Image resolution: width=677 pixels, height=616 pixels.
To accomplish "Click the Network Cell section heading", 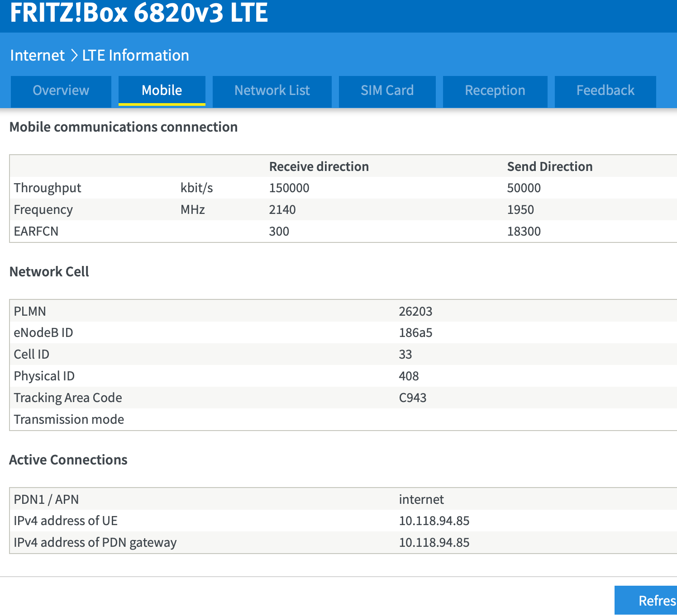I will tap(49, 272).
